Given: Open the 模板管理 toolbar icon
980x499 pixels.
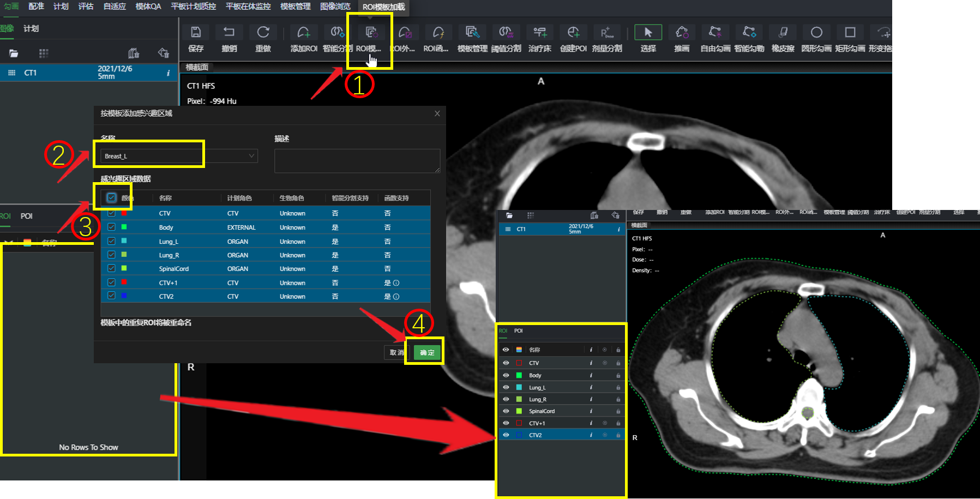Looking at the screenshot, I should click(x=472, y=32).
